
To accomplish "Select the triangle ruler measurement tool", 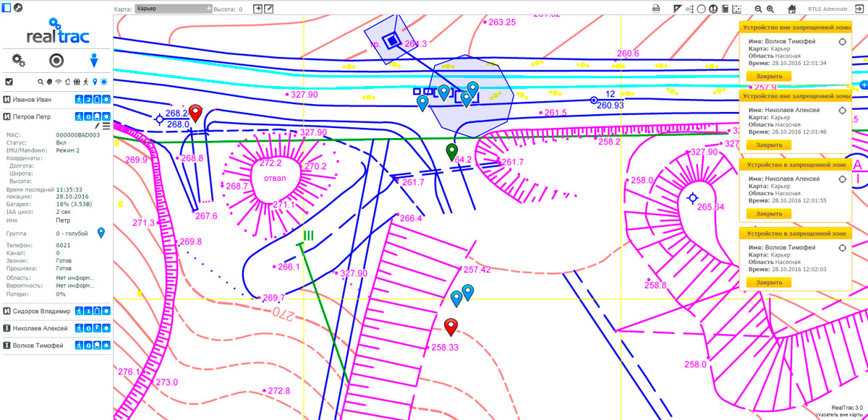I will tap(678, 9).
